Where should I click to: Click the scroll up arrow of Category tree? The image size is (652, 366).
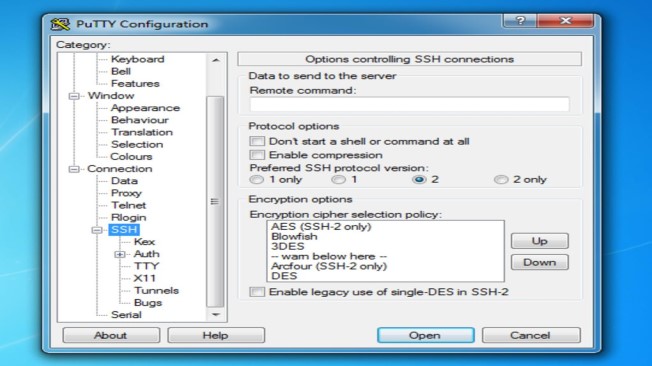[x=215, y=60]
